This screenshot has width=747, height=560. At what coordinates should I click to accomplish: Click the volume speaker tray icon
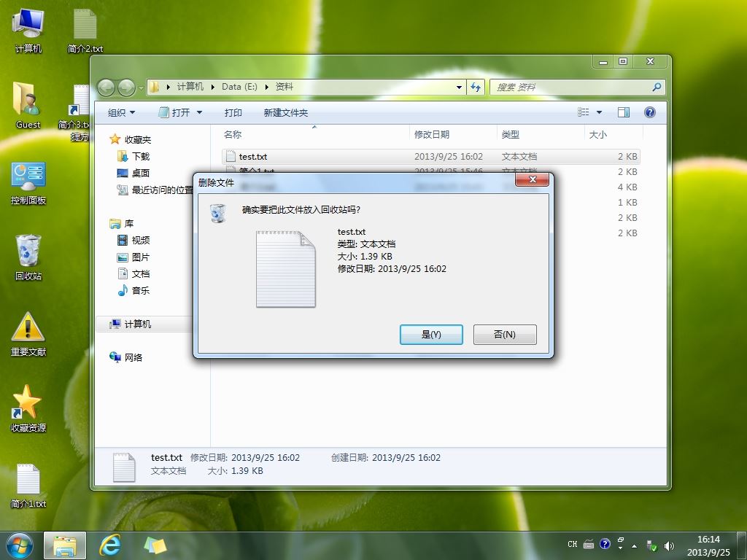[x=669, y=545]
